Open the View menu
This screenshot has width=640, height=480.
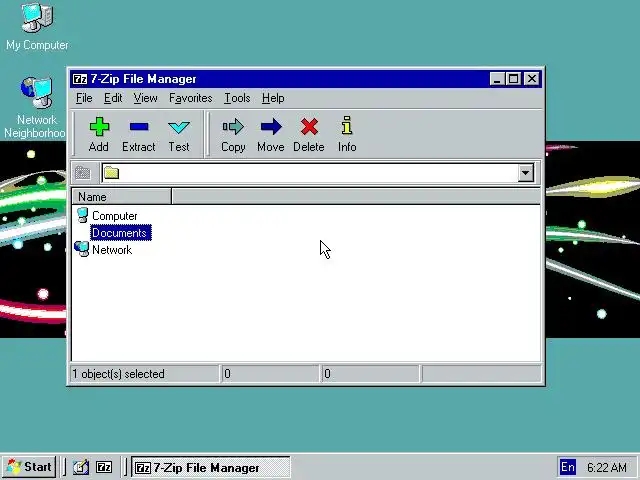tap(145, 98)
